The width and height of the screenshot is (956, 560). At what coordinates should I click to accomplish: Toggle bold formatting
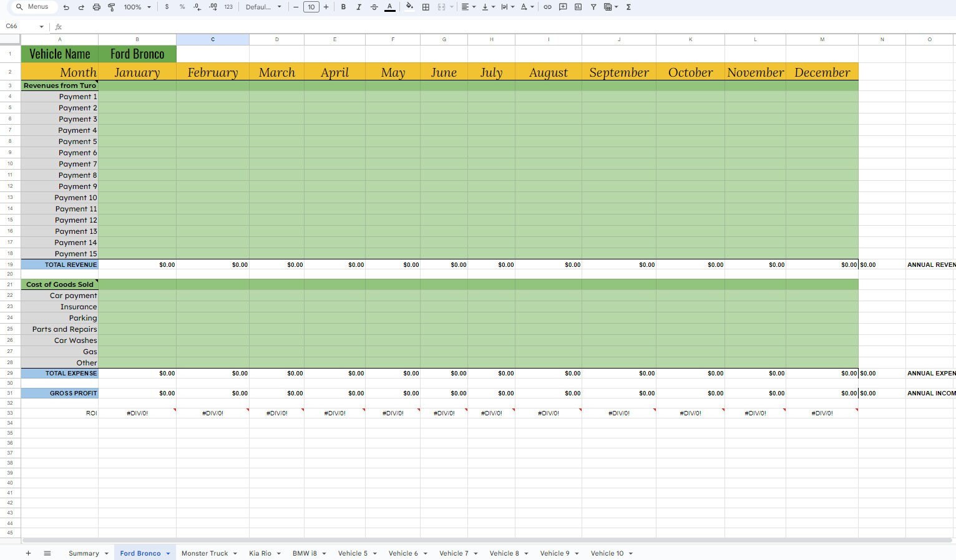click(x=343, y=7)
